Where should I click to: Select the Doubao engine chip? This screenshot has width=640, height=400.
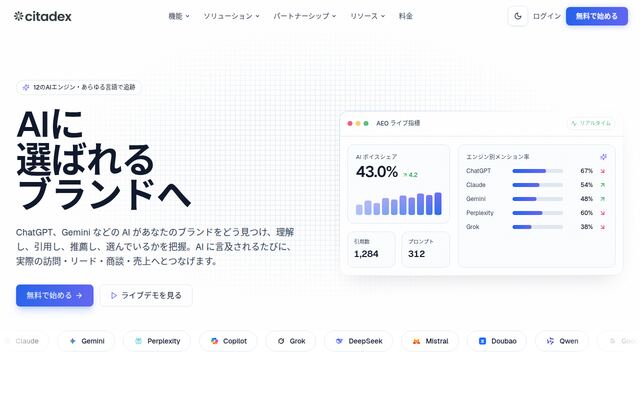(497, 341)
